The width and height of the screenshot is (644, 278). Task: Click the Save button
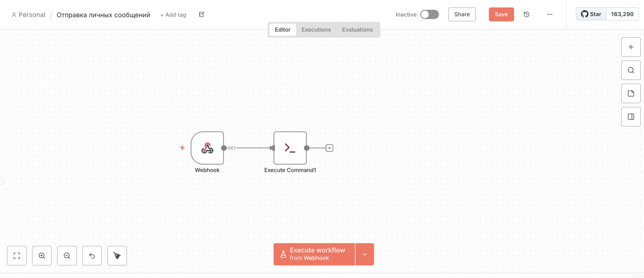[501, 14]
